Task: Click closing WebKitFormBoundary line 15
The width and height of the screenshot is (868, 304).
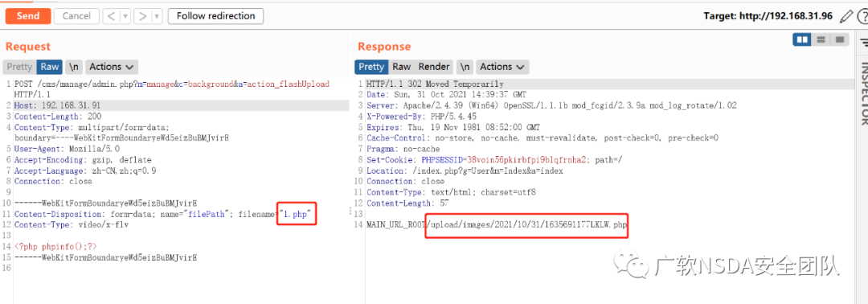Action: pos(106,257)
